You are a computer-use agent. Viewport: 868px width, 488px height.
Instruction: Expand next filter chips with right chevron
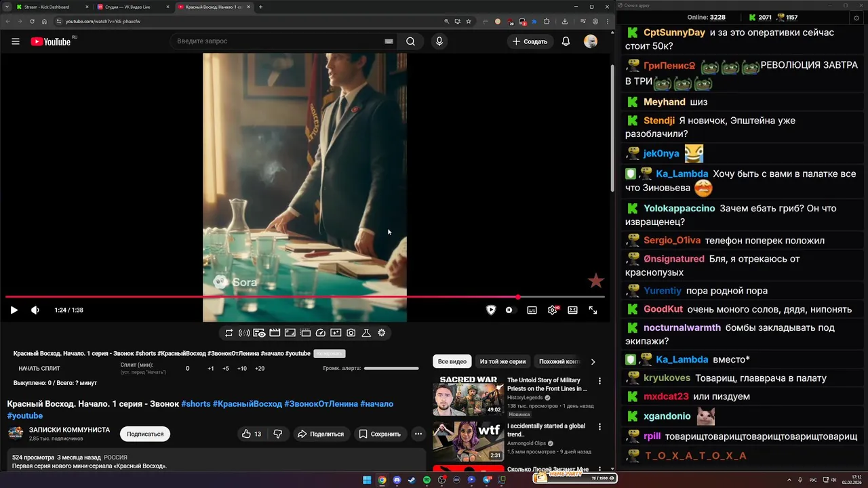pos(593,362)
